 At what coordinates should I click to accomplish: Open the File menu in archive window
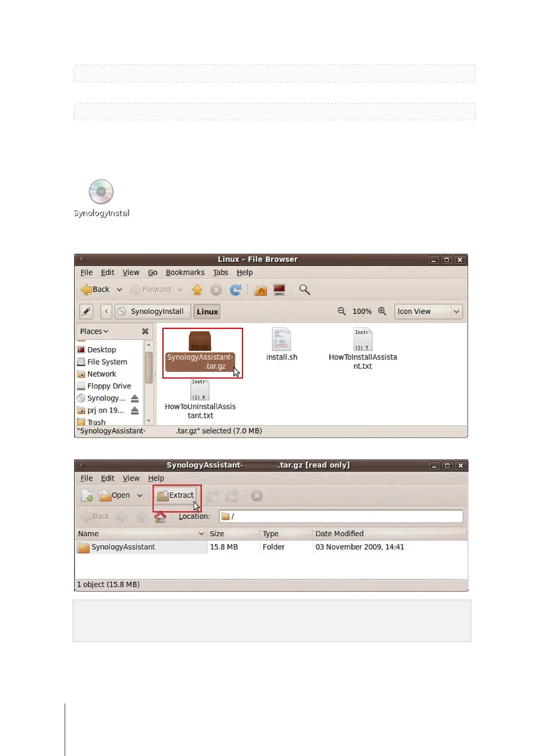click(x=86, y=478)
